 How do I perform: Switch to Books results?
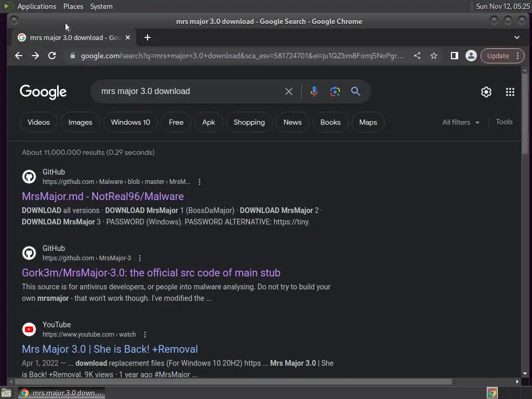pyautogui.click(x=330, y=122)
